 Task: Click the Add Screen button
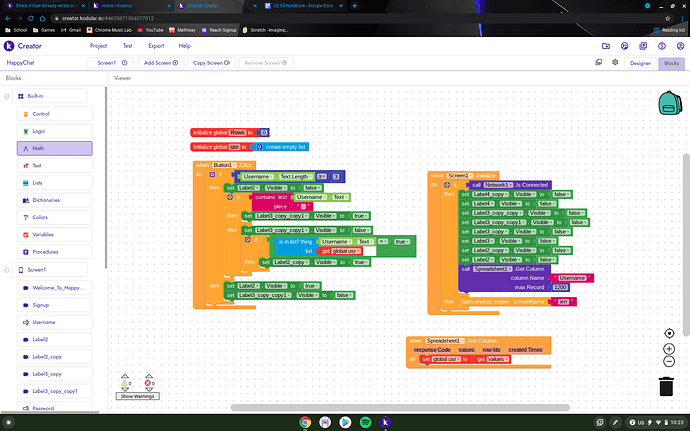click(161, 63)
